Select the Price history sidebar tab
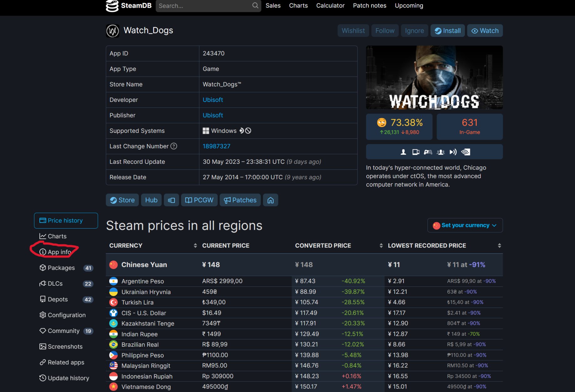 pos(66,221)
